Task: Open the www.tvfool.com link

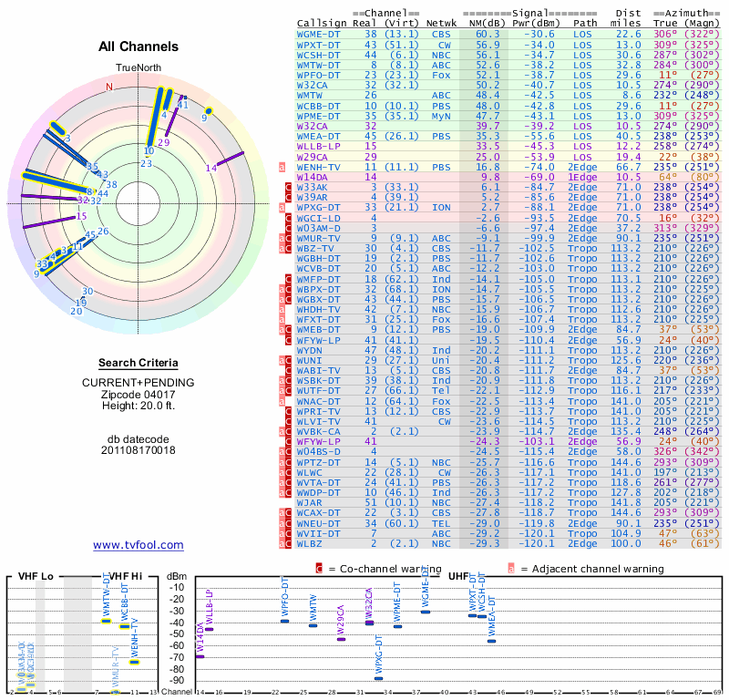Action: (x=139, y=545)
